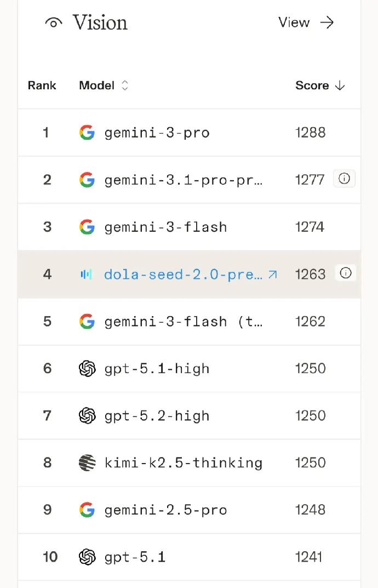
Task: Click the arrow next to View
Action: 327,22
